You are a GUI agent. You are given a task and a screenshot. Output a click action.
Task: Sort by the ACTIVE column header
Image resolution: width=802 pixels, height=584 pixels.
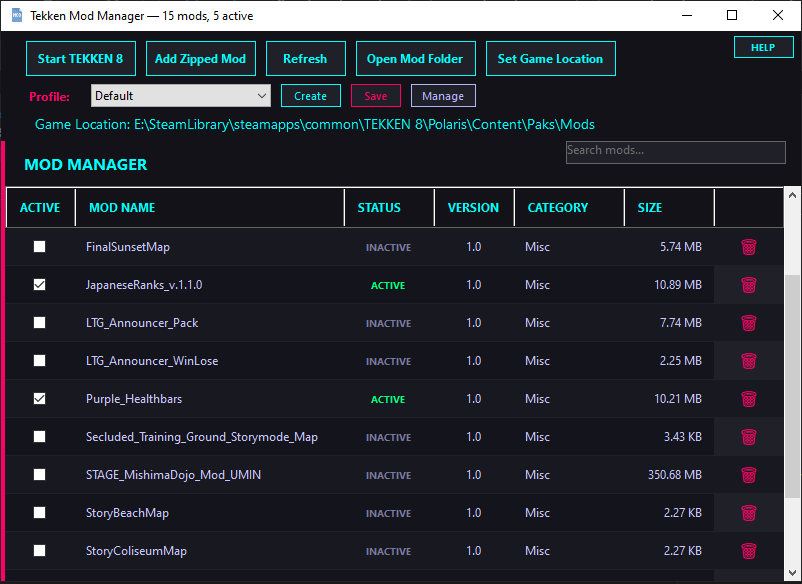(40, 208)
